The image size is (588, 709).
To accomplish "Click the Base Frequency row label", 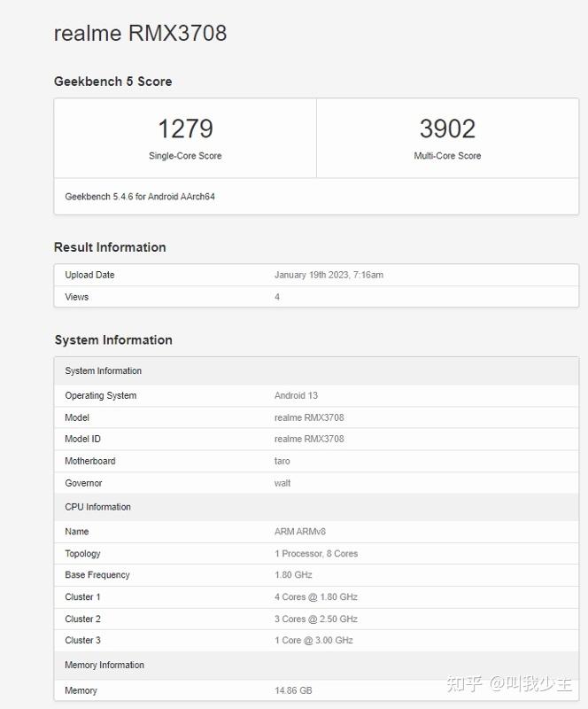I will tap(97, 575).
